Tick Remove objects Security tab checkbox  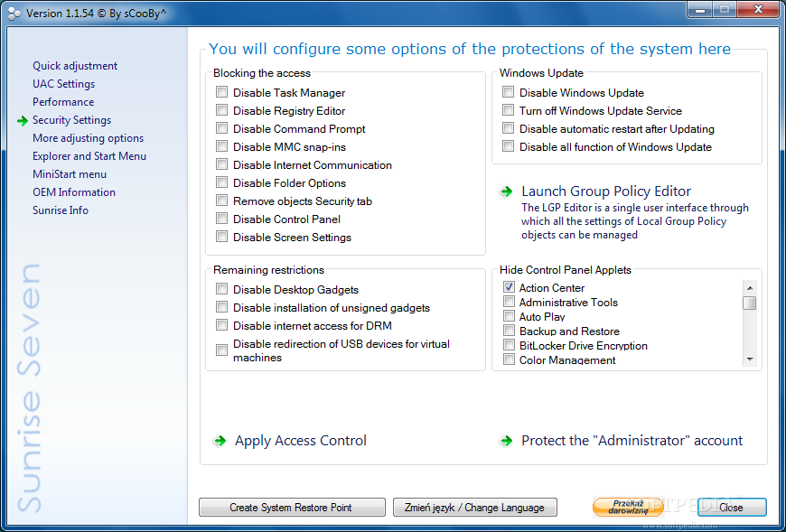221,201
